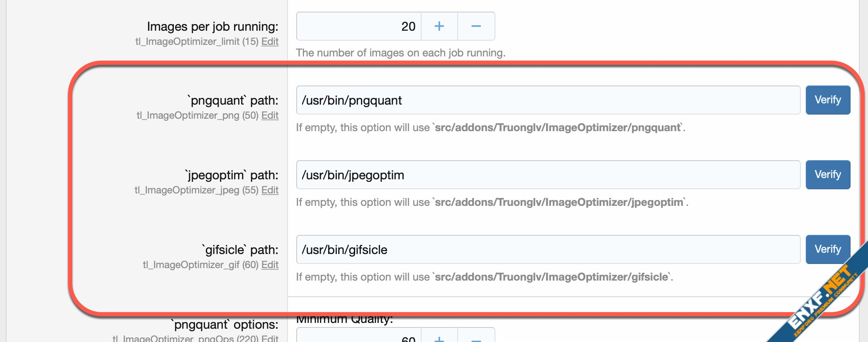This screenshot has height=342, width=868.
Task: Open Edit link for tl_ImageOptimizer_gif
Action: [270, 265]
